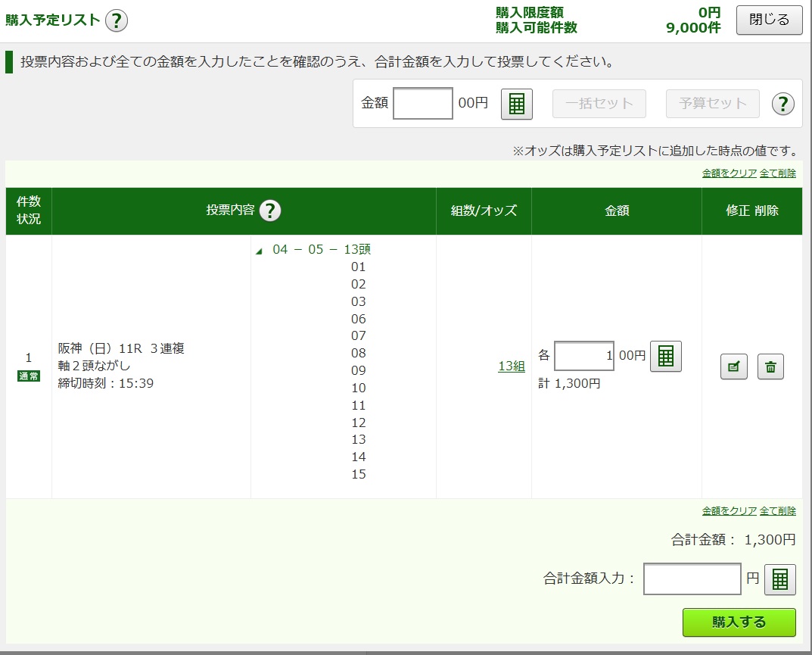Click the 予算セット button
Viewport: 812px width, 655px height.
coord(712,104)
